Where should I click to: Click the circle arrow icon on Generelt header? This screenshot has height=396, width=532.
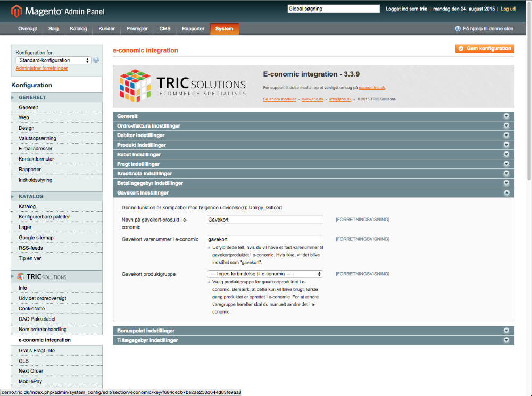(506, 116)
